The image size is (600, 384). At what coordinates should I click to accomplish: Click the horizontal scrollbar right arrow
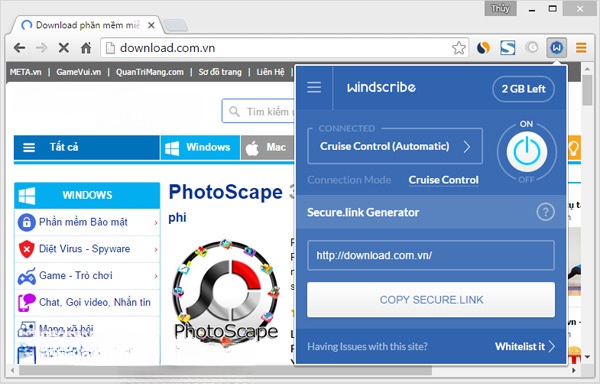tap(574, 370)
